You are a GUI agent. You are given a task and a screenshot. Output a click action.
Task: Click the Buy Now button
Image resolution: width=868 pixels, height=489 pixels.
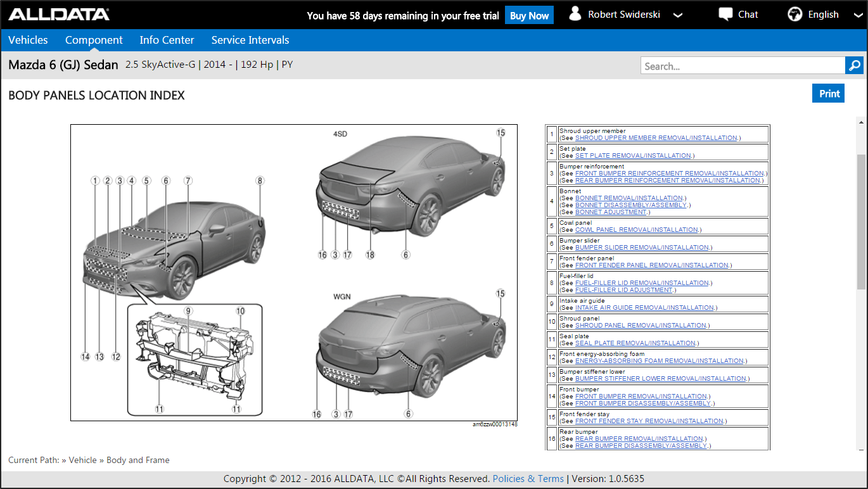point(529,15)
